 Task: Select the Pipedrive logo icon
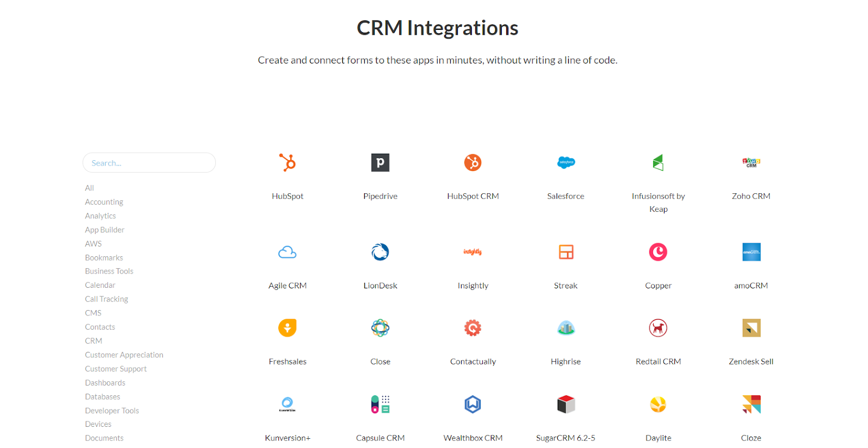point(380,162)
